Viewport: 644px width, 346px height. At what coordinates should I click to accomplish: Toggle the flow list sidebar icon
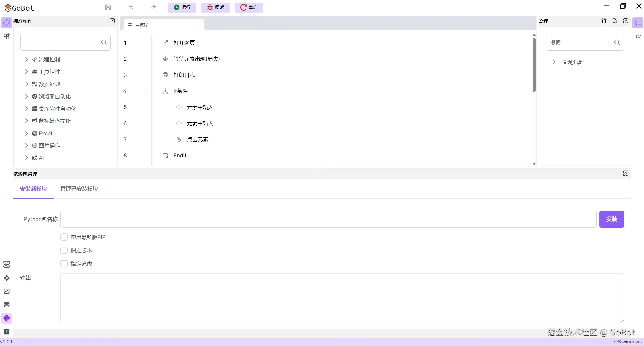(638, 23)
